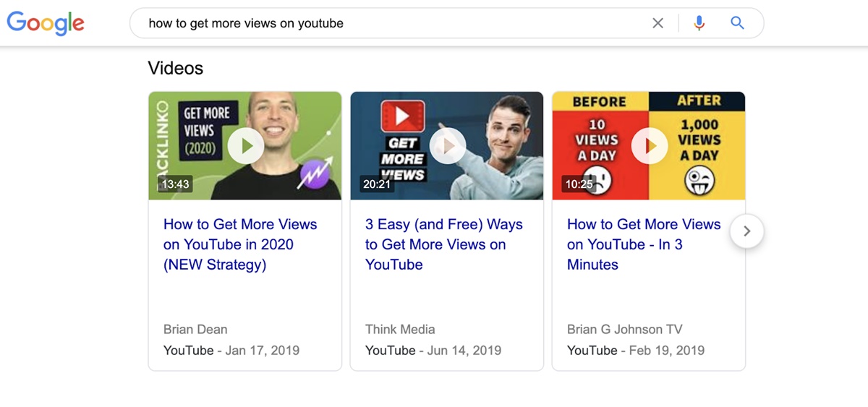
Task: Click the 20:21 duration badge
Action: click(377, 184)
